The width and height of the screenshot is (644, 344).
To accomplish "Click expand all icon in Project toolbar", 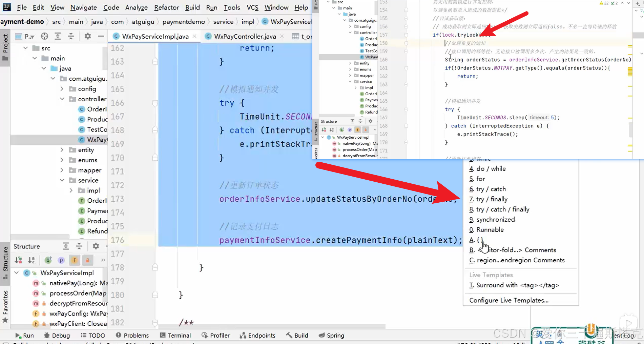I will 58,36.
